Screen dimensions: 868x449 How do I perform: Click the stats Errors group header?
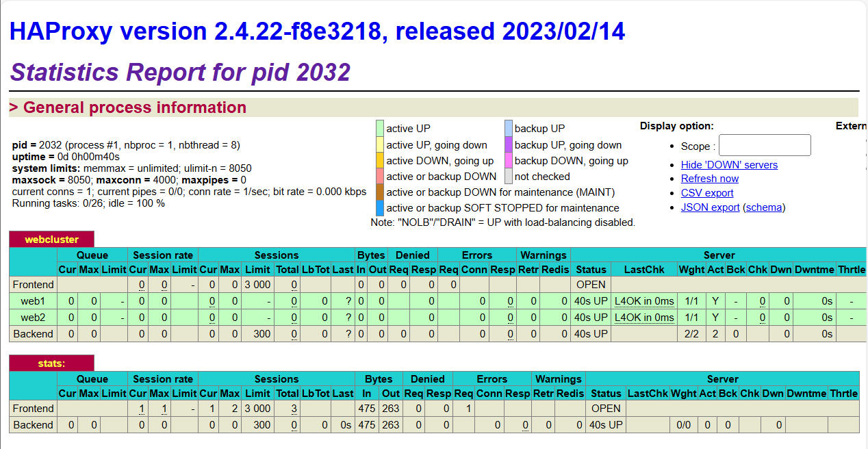492,379
